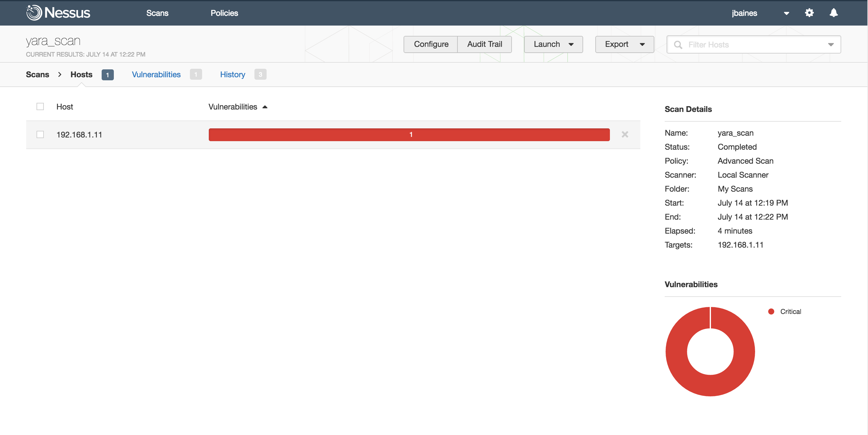Screen dimensions: 868x435
Task: Click the Hosts count badge
Action: 107,75
